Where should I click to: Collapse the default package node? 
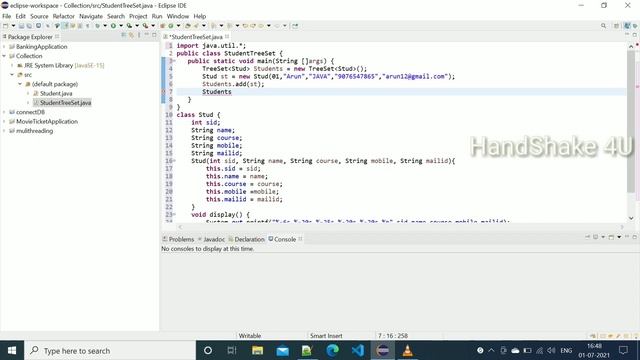(20, 84)
